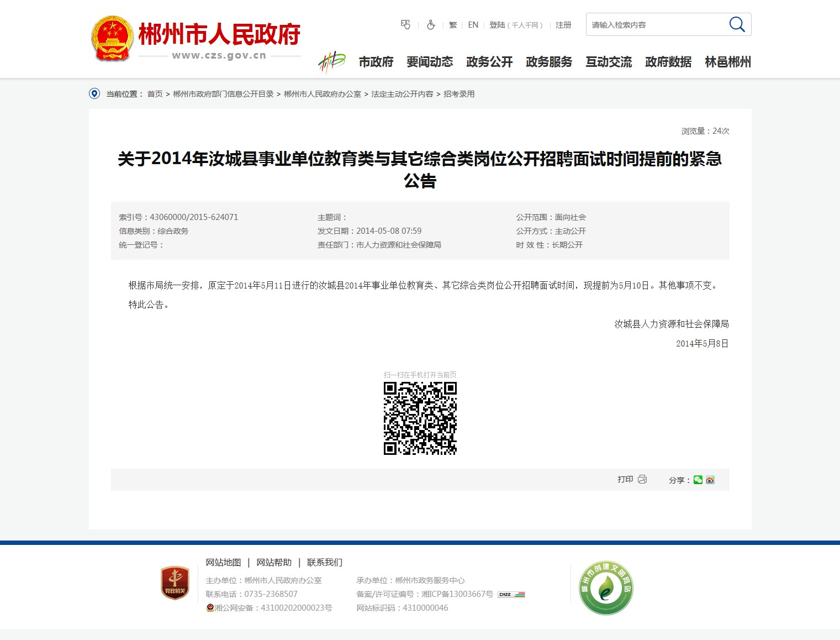Click the search magnifier icon

737,24
